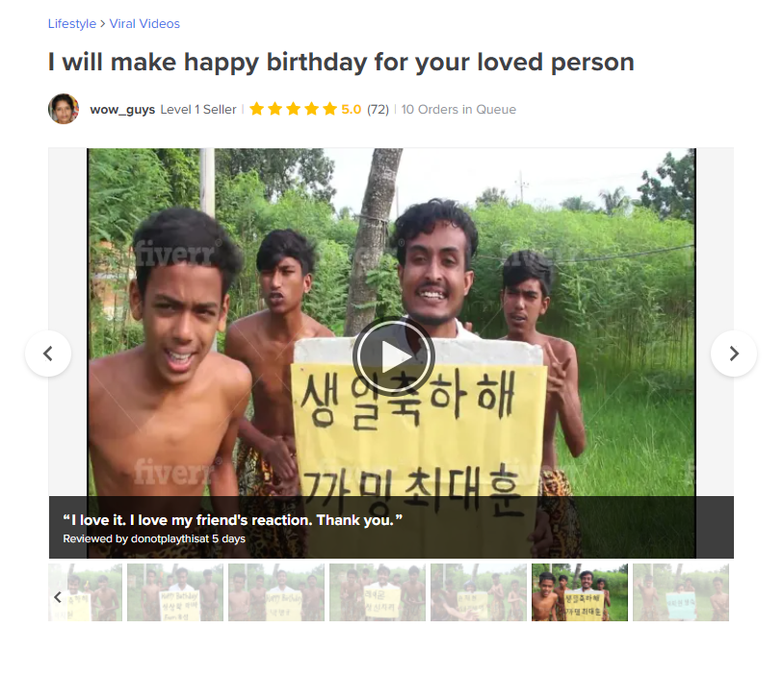Open the Lifestyle breadcrumb link
The image size is (784, 681).
[x=71, y=23]
